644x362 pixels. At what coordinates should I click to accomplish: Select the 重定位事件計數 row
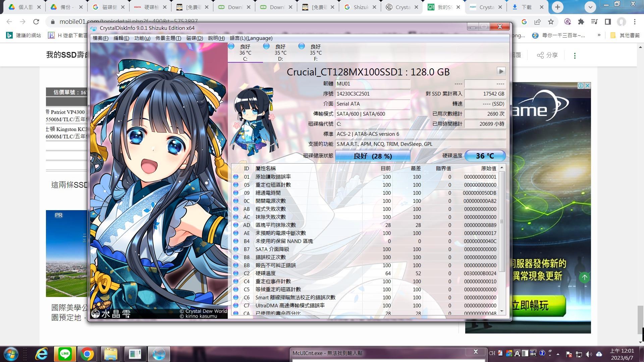[365, 281]
